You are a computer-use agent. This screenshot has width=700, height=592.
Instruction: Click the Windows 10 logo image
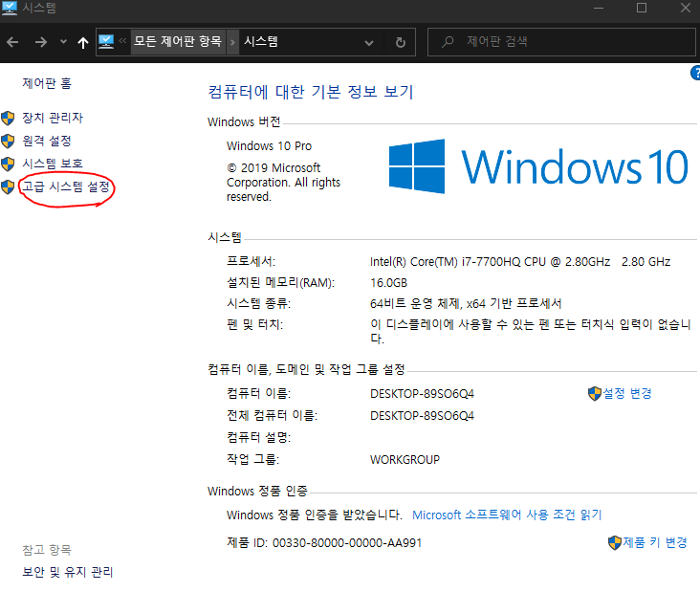[x=538, y=166]
